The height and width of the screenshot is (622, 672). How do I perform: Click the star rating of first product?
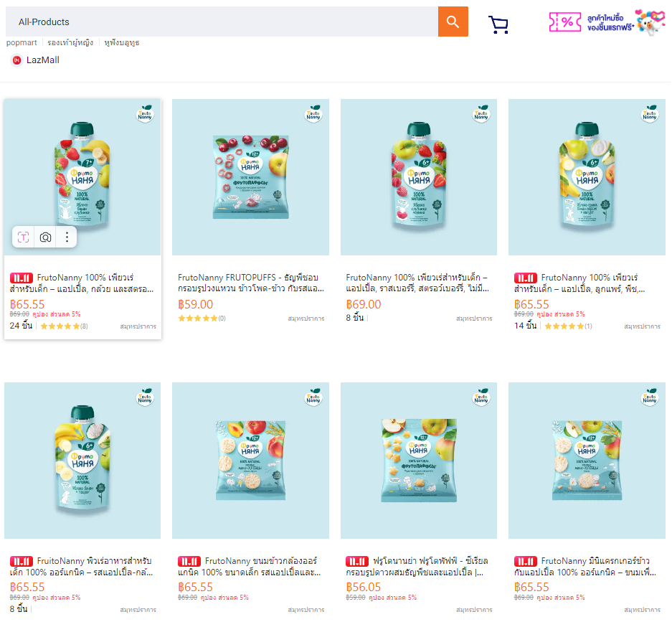coord(60,326)
